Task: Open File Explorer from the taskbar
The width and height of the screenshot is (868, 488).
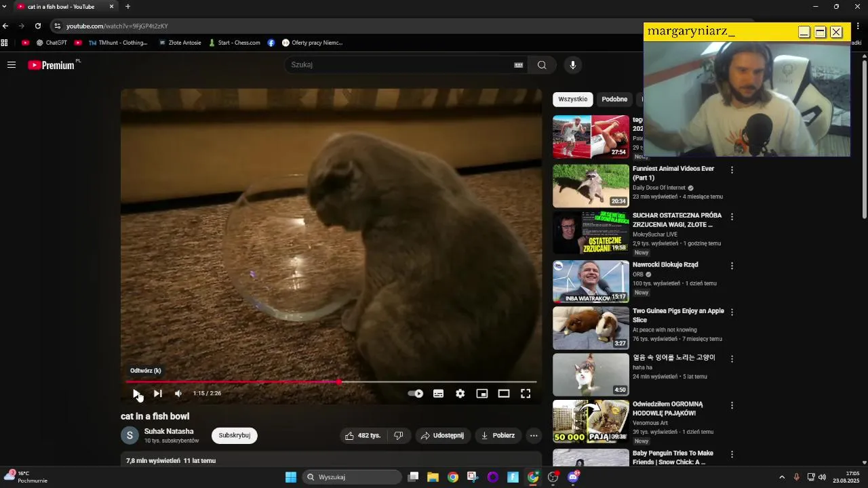Action: tap(433, 477)
